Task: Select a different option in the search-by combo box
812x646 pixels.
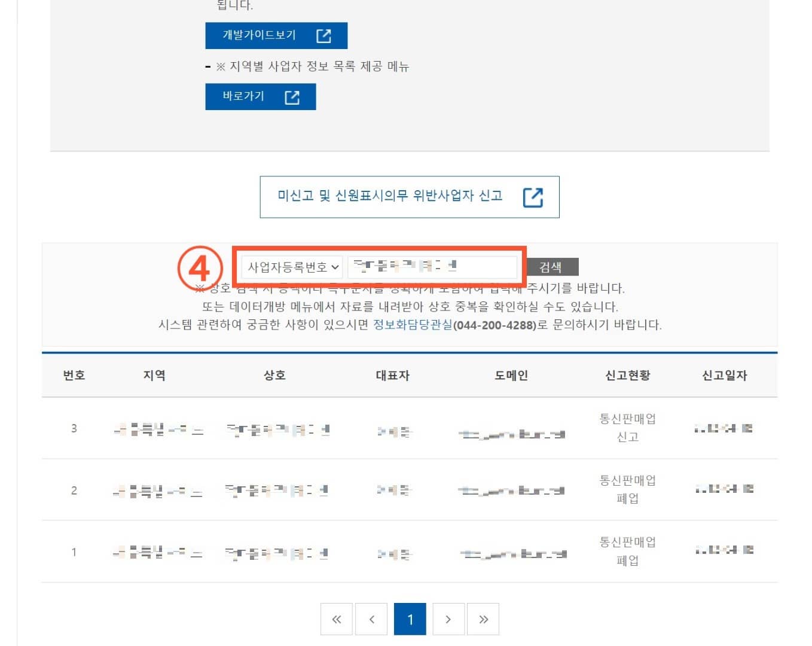Action: pyautogui.click(x=292, y=267)
